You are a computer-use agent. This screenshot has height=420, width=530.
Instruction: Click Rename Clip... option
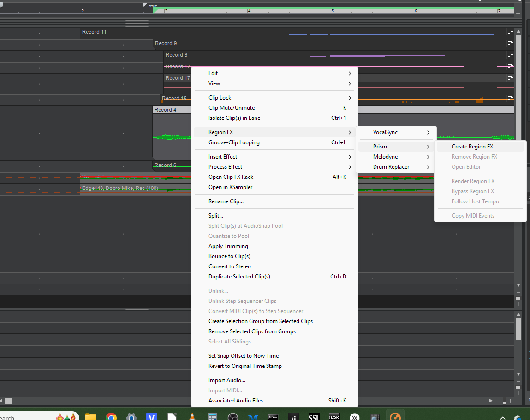(x=226, y=201)
